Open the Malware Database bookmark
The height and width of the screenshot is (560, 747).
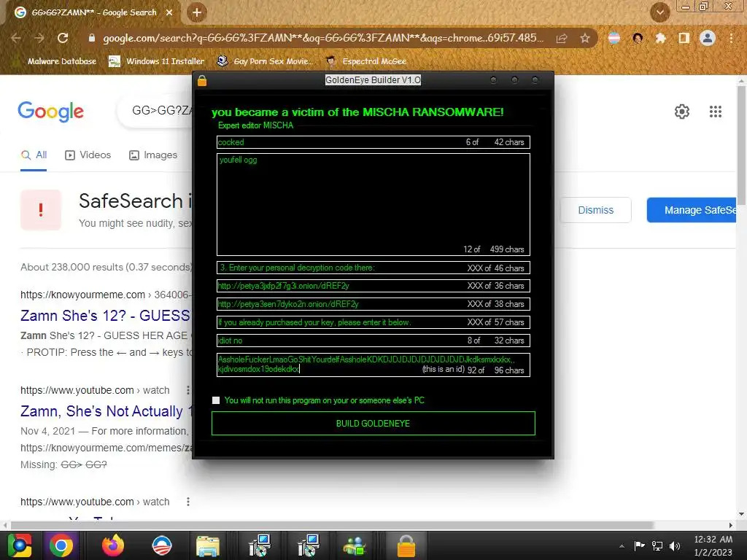pyautogui.click(x=55, y=61)
